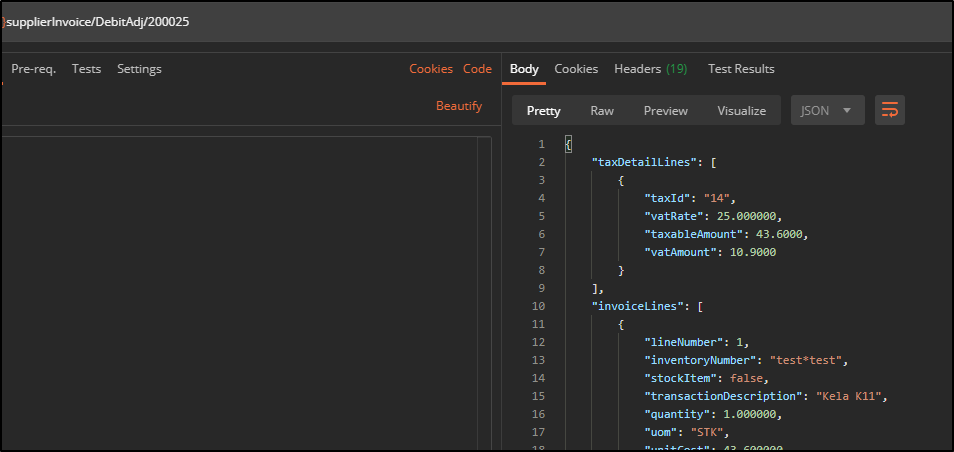The height and width of the screenshot is (452, 954).
Task: Click the request URL field ending in DebitAdj/200025
Action: [x=100, y=22]
